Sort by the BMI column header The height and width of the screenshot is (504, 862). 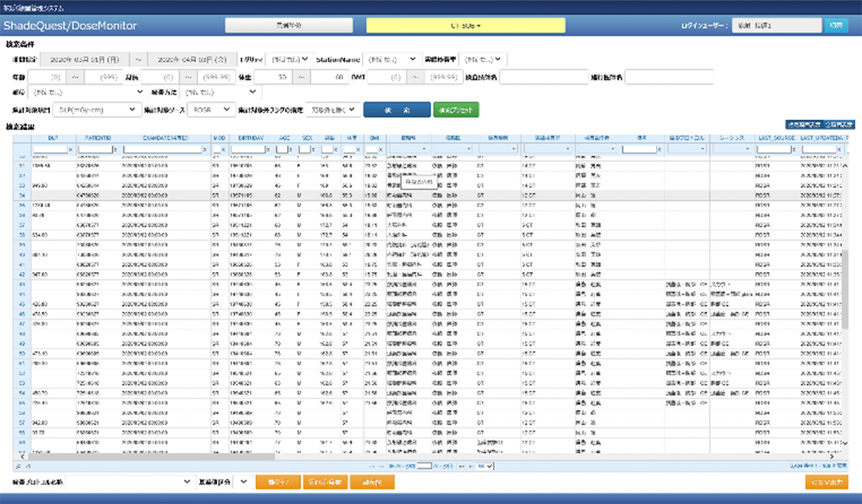374,138
